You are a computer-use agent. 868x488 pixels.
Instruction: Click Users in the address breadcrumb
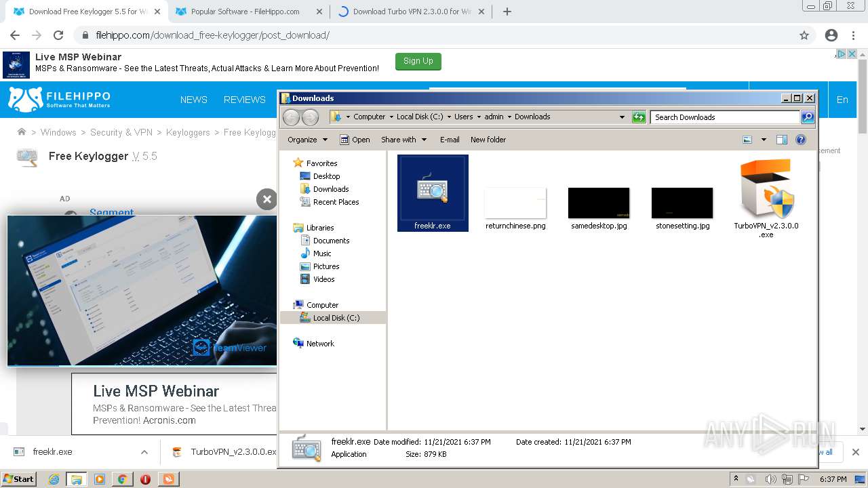(x=463, y=117)
